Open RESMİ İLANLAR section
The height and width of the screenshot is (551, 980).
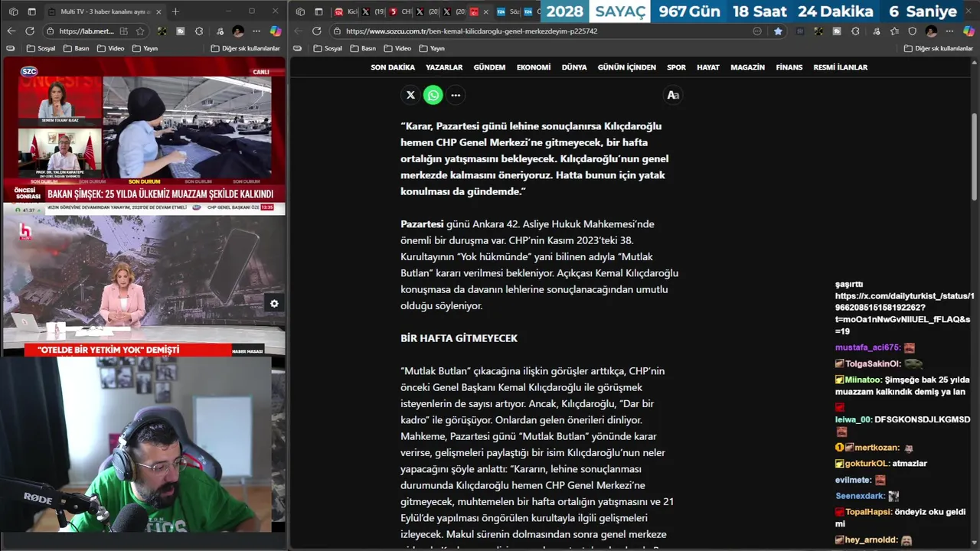[841, 67]
